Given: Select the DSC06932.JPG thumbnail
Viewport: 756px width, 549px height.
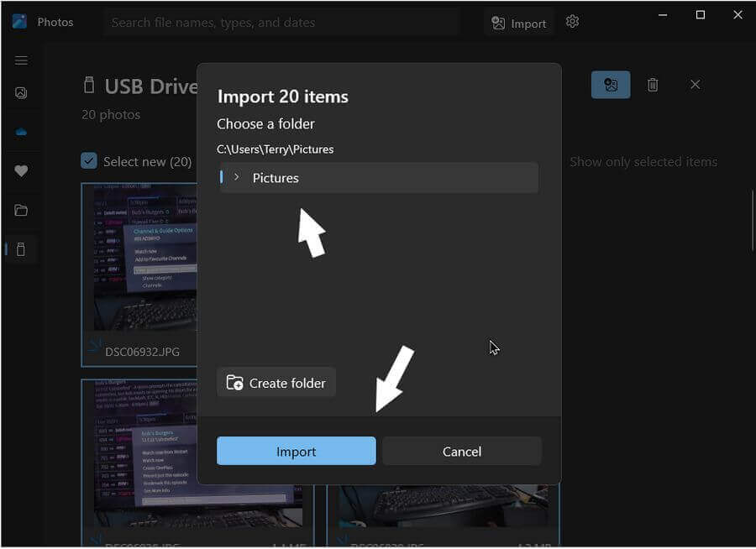Looking at the screenshot, I should 139,269.
